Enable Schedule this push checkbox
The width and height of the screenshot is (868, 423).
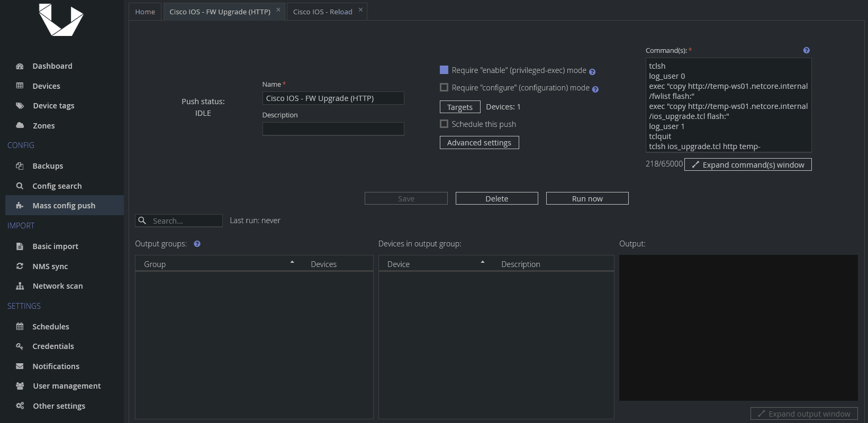click(444, 124)
